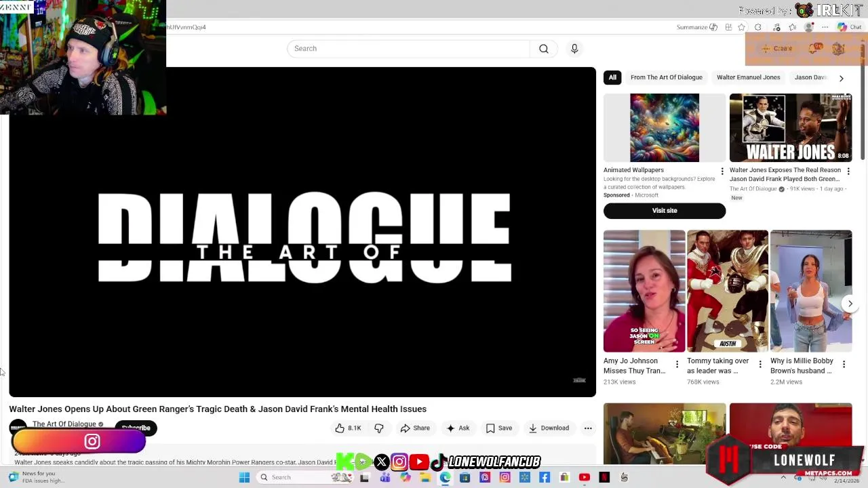Click Visit site ad button
Screen dimensions: 868x488
665,211
